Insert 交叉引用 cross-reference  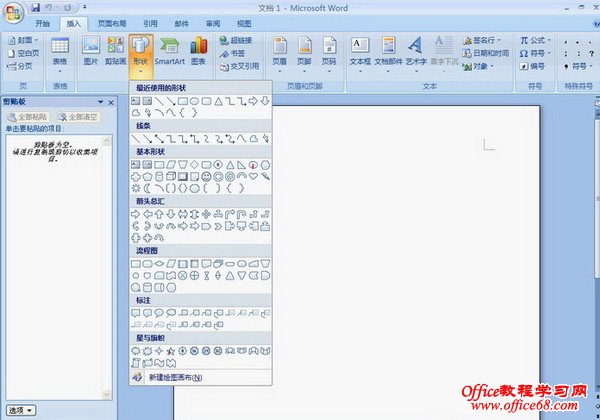(240, 67)
